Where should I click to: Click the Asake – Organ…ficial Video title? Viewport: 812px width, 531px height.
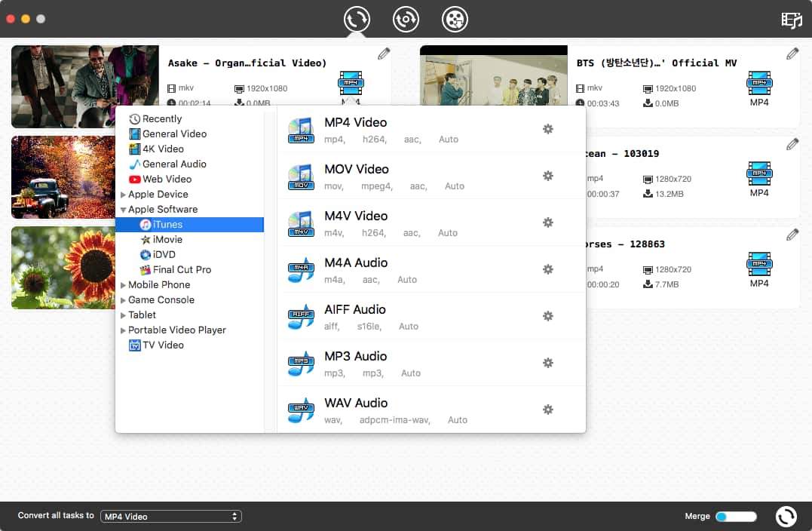247,63
